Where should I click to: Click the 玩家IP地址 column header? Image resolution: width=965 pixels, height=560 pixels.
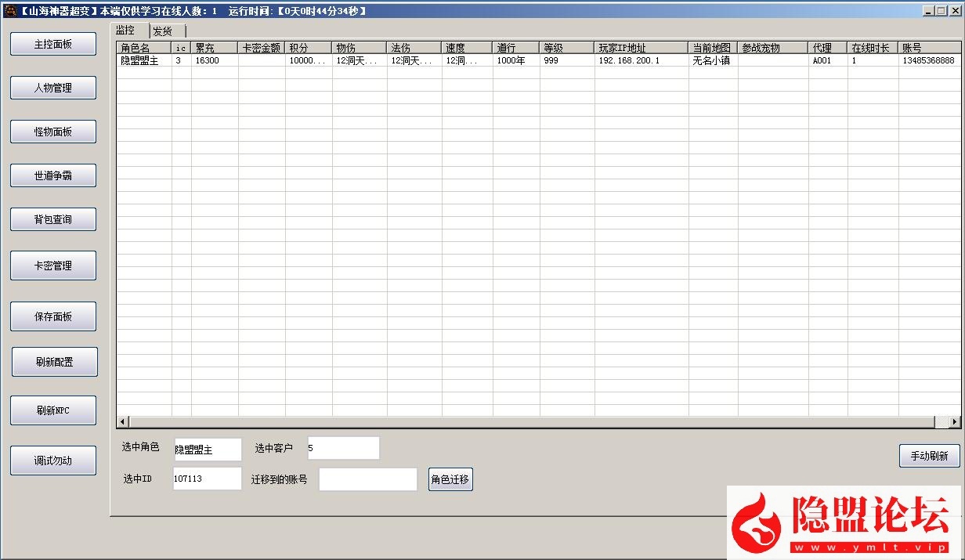[641, 48]
